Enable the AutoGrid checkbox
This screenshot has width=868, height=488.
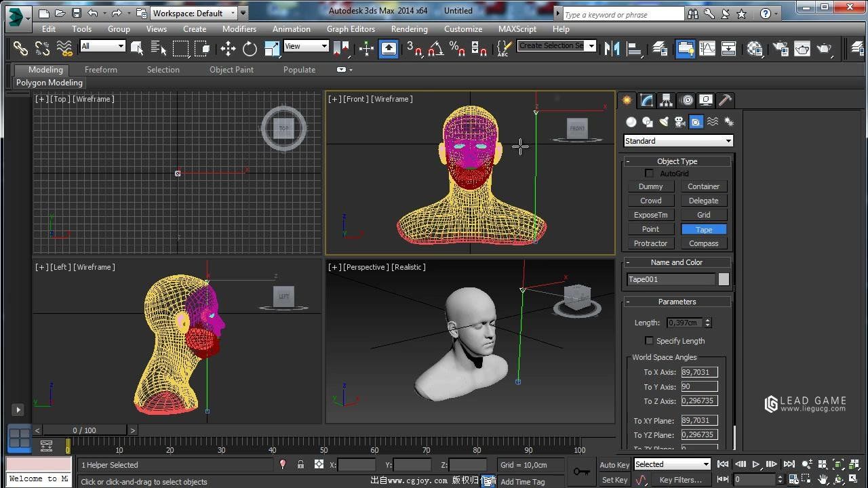click(x=650, y=174)
